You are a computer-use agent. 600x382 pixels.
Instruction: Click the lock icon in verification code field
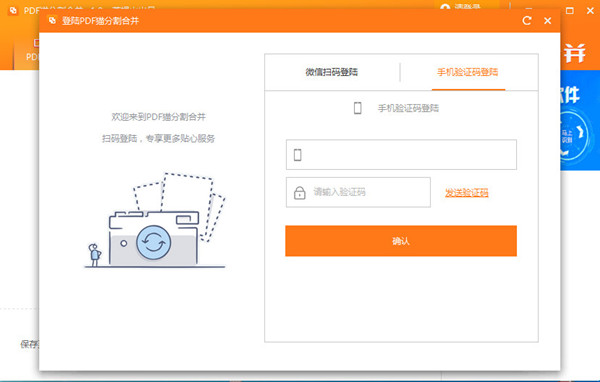pos(299,193)
